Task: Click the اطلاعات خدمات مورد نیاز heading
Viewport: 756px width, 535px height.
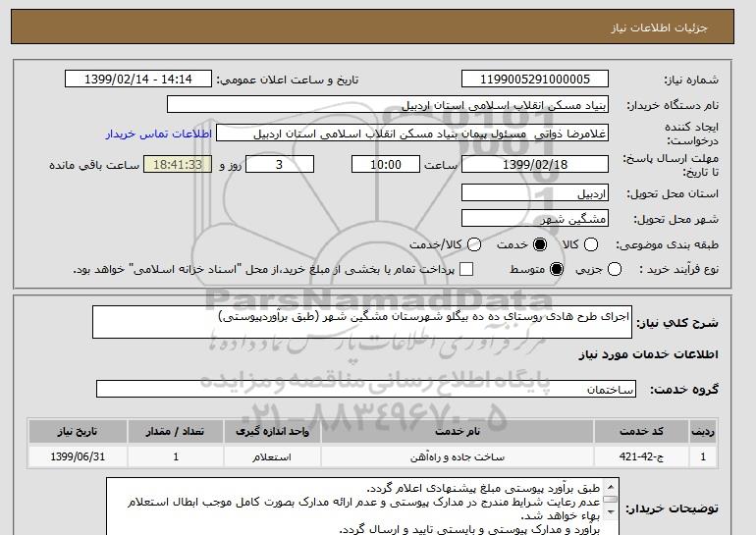Action: (648, 354)
